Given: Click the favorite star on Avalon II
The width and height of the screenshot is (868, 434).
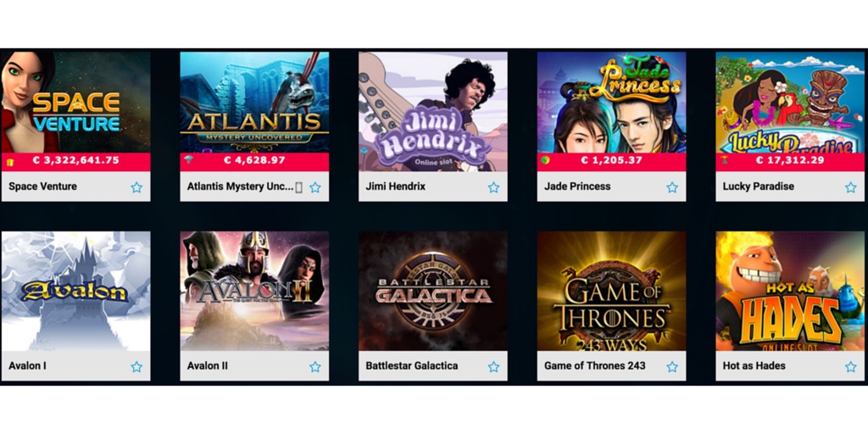Looking at the screenshot, I should pos(315,366).
